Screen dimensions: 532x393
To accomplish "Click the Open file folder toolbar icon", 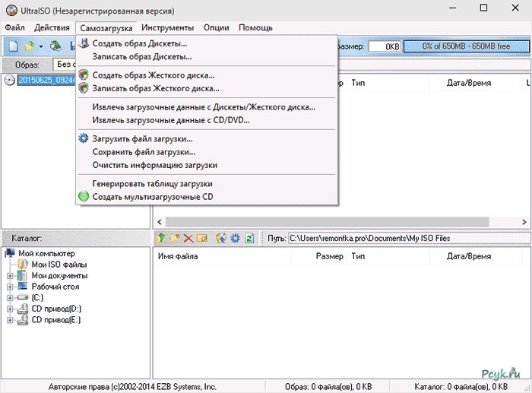I will (x=29, y=46).
